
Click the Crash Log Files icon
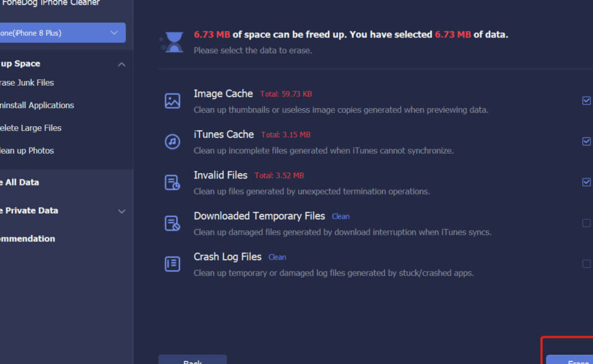(173, 264)
